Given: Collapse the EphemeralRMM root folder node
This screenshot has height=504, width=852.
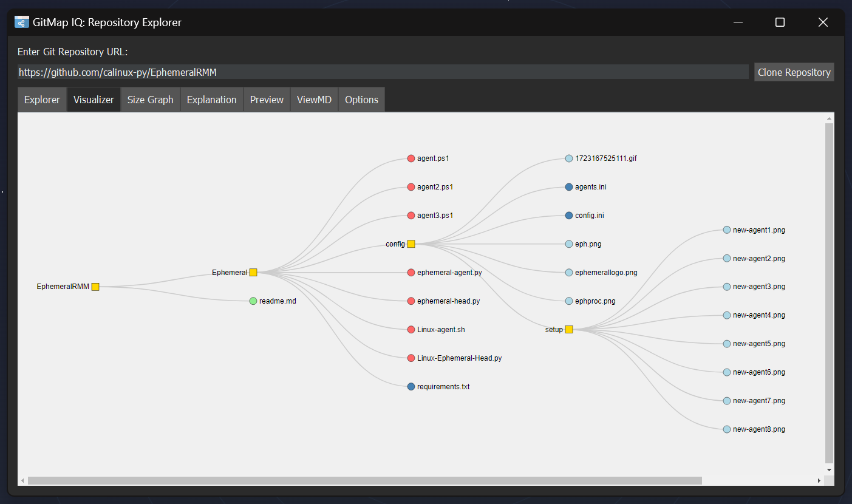Looking at the screenshot, I should (95, 287).
